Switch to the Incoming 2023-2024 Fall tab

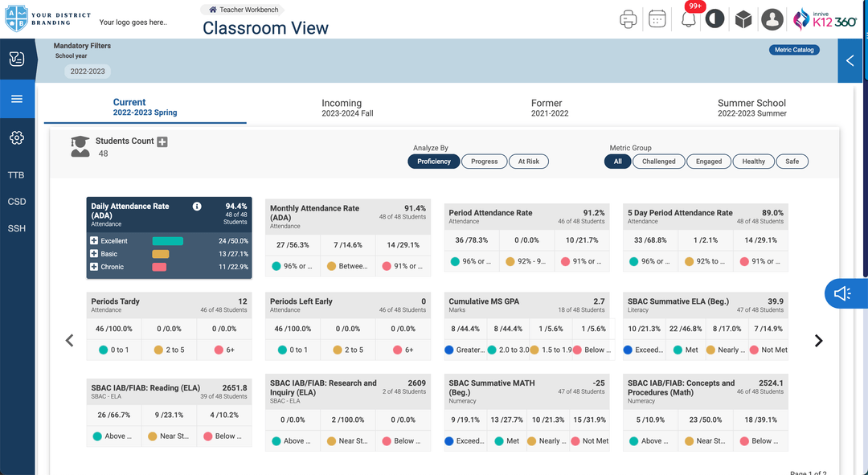click(x=342, y=108)
